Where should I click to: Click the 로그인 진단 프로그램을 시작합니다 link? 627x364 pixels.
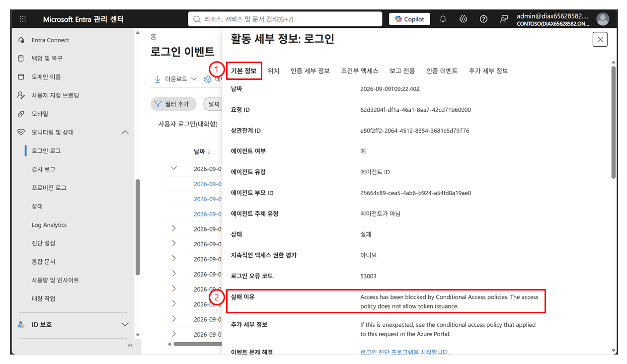tap(405, 352)
